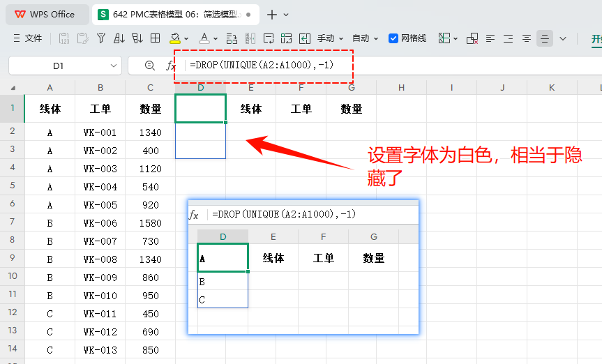Select row 7 header
The image size is (602, 364).
tap(13, 222)
